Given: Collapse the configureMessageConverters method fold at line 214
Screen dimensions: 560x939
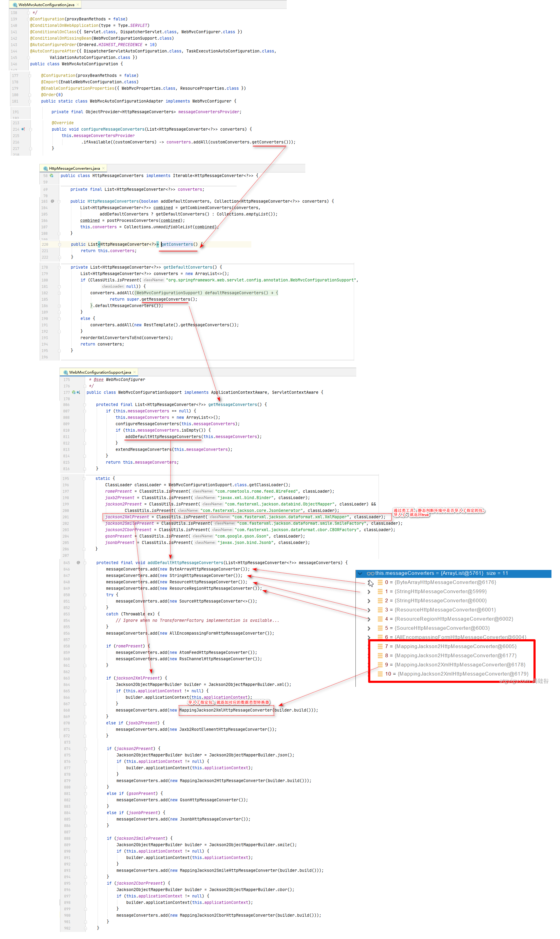Looking at the screenshot, I should pos(31,129).
